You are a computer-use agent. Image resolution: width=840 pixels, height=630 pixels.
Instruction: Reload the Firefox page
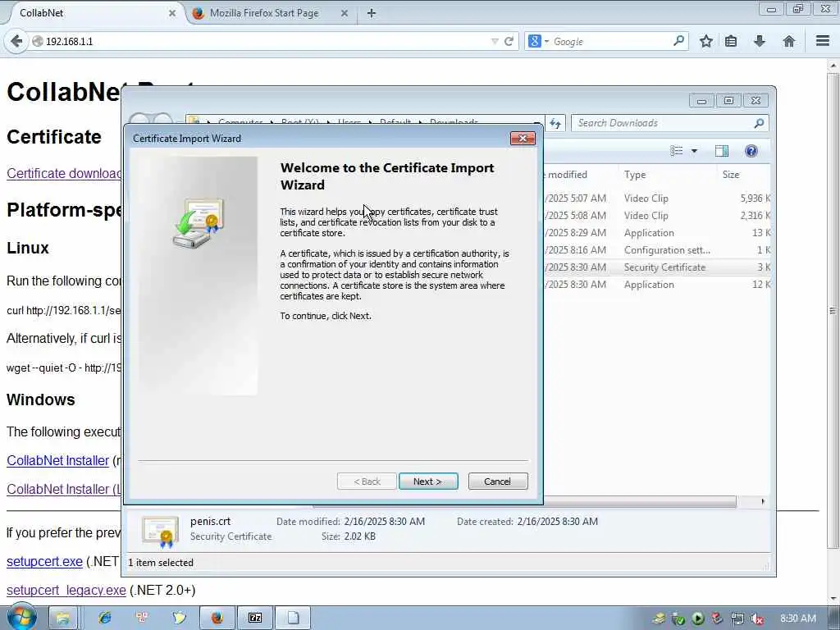point(509,41)
